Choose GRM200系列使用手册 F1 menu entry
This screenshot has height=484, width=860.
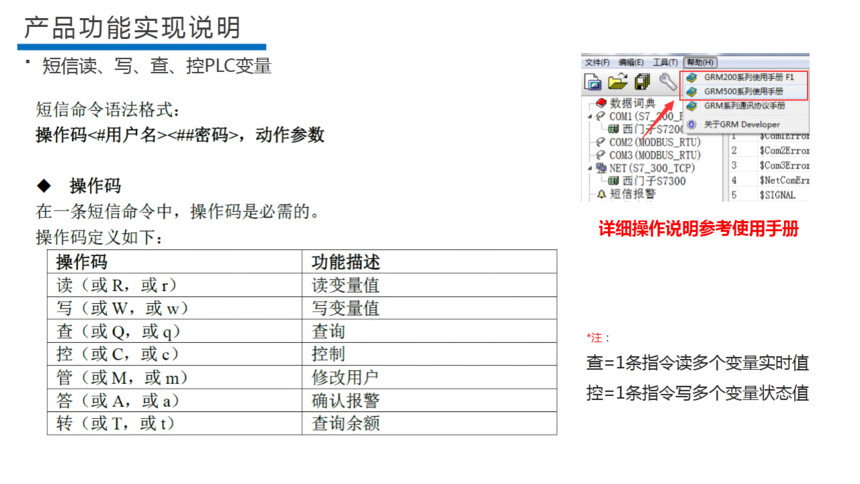[x=744, y=78]
